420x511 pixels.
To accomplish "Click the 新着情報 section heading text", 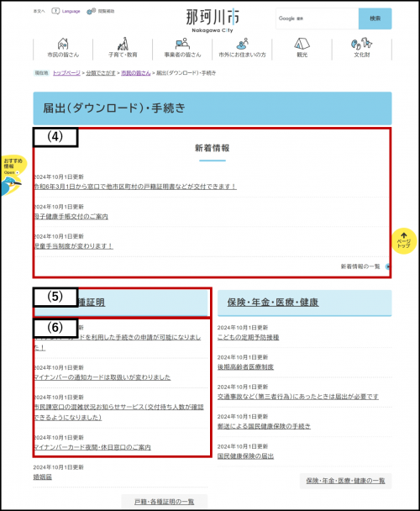I will (213, 148).
